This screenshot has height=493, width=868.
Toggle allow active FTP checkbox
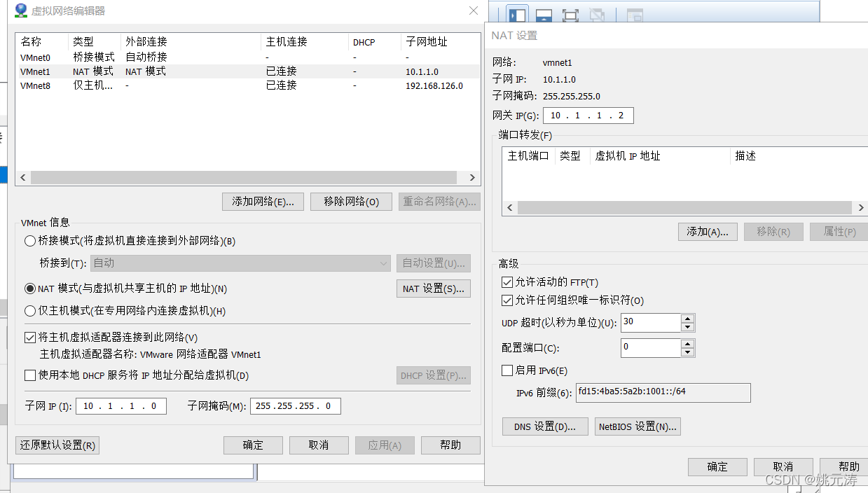point(507,282)
